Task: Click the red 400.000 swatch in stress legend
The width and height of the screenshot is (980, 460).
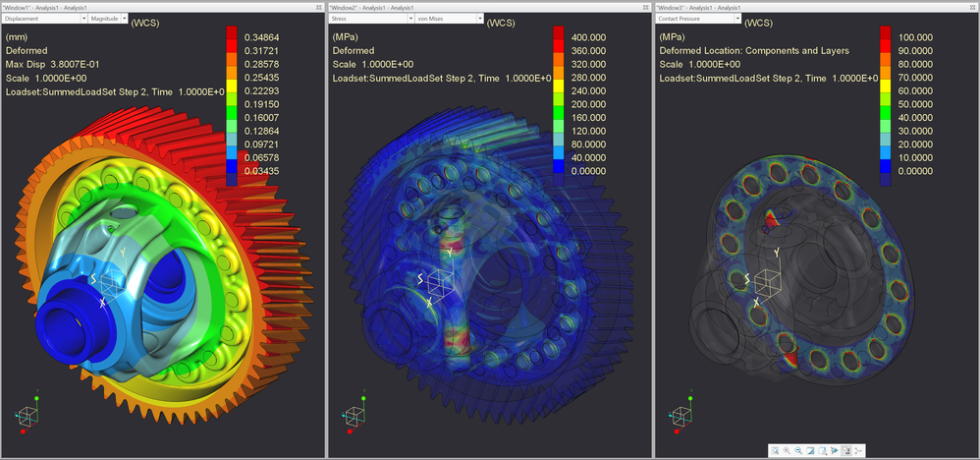Action: 556,36
